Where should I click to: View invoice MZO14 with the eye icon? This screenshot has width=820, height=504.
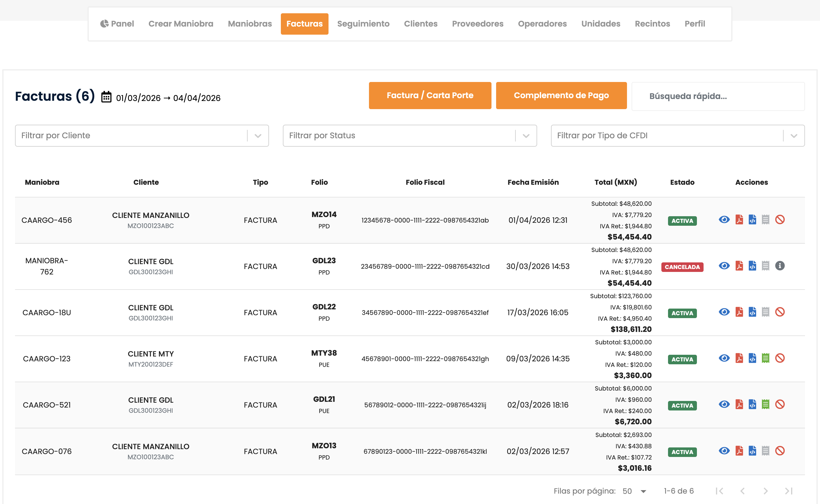click(724, 220)
